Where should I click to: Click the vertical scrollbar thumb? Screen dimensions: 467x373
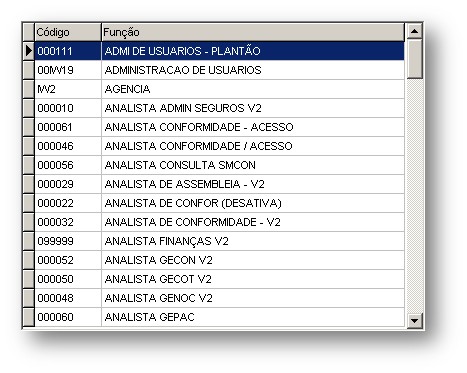[414, 59]
